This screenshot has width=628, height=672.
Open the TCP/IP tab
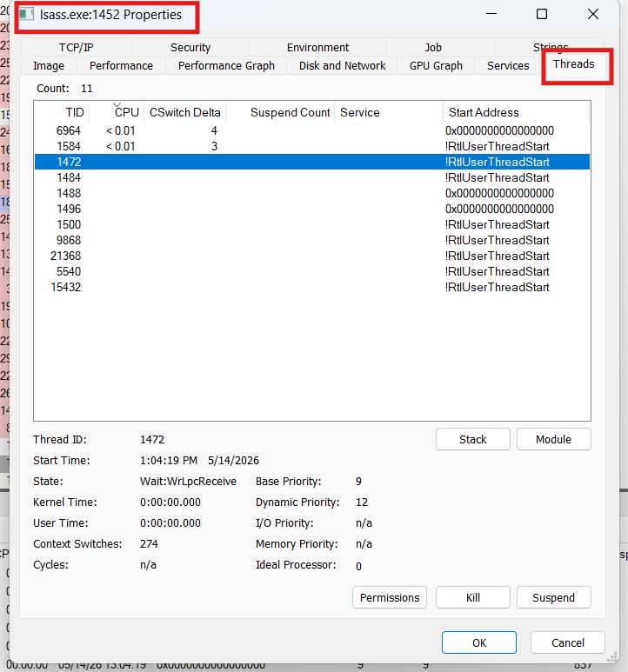(x=76, y=47)
